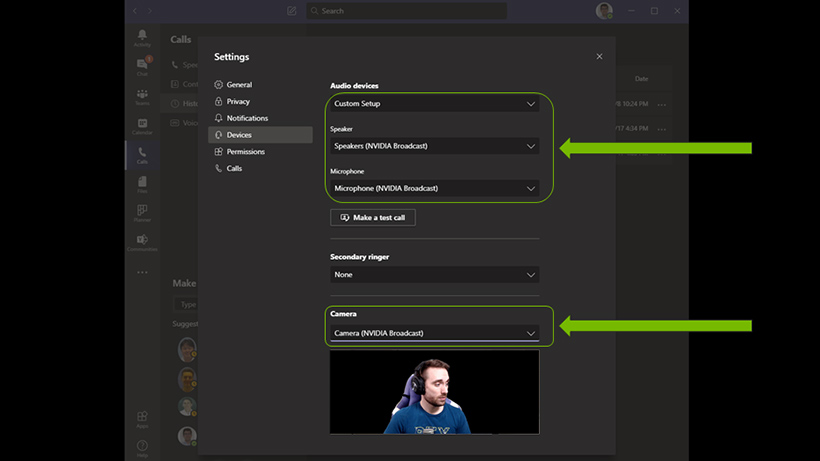Open the Speaker device dropdown
This screenshot has width=820, height=461.
click(434, 146)
